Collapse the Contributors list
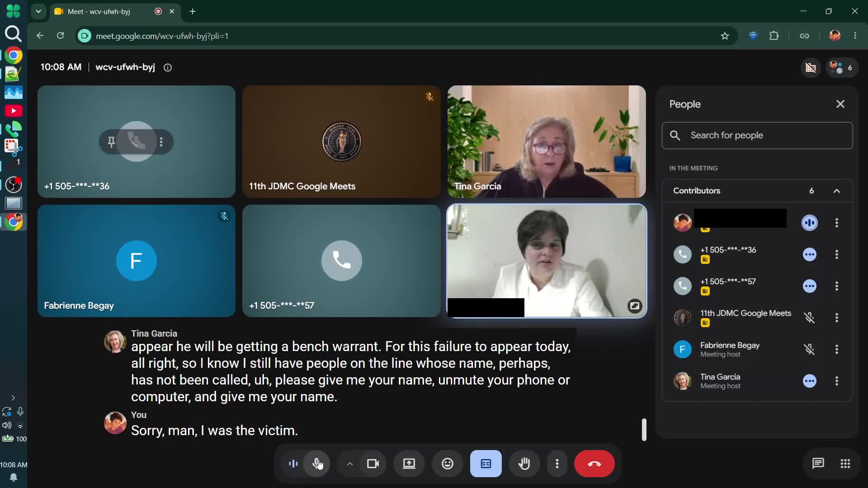 coord(836,191)
